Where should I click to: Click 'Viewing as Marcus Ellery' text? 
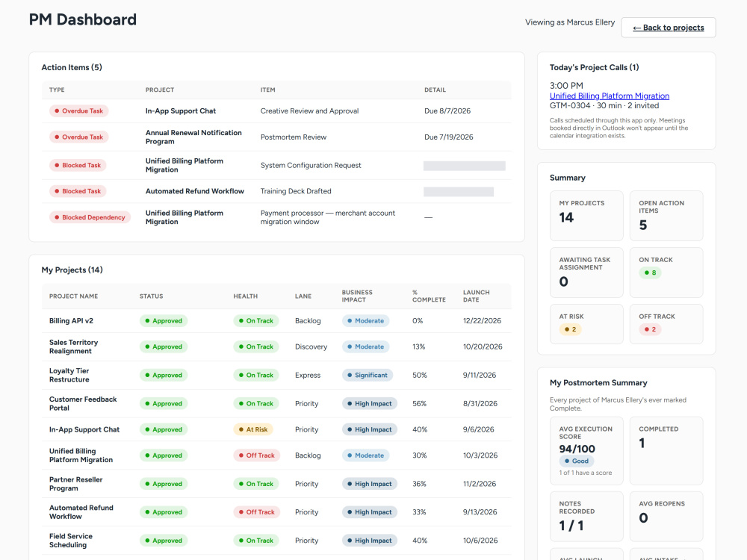point(570,22)
